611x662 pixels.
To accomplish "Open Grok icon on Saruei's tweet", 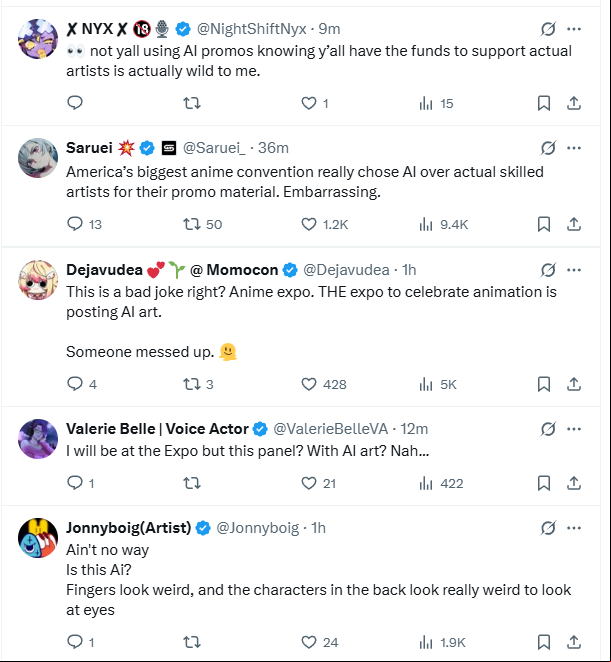I will 548,148.
